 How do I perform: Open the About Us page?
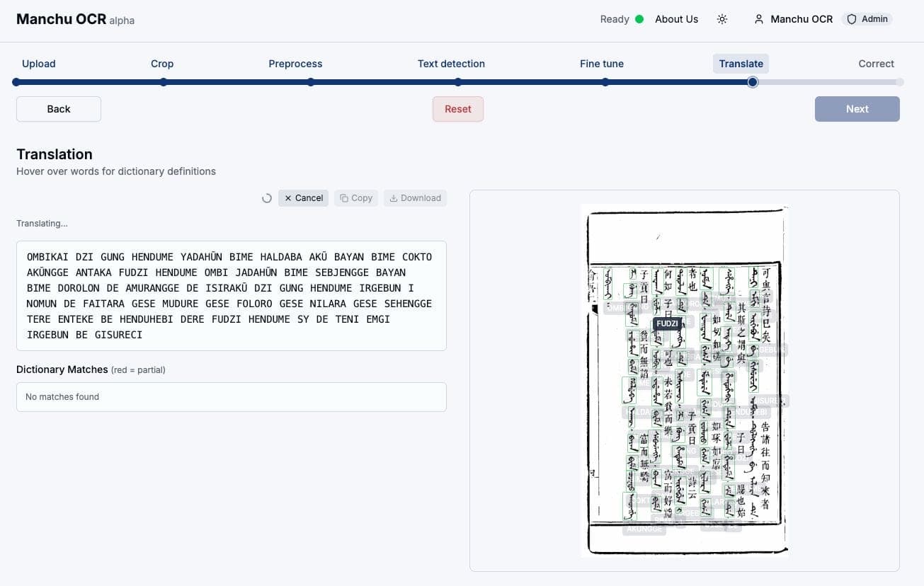tap(676, 19)
